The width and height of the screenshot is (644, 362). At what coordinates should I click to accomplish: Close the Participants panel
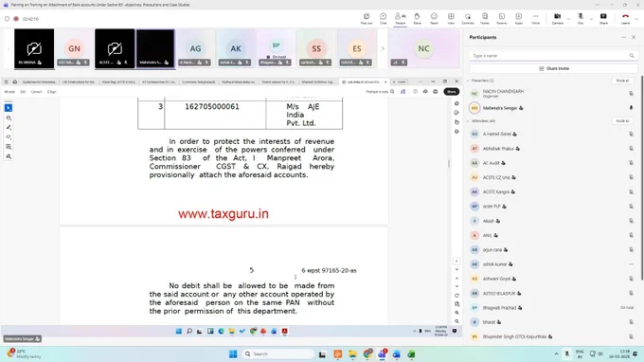(634, 37)
